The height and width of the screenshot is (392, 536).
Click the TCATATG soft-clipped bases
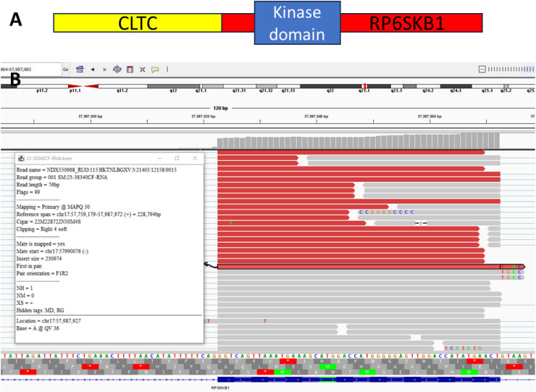(x=463, y=349)
